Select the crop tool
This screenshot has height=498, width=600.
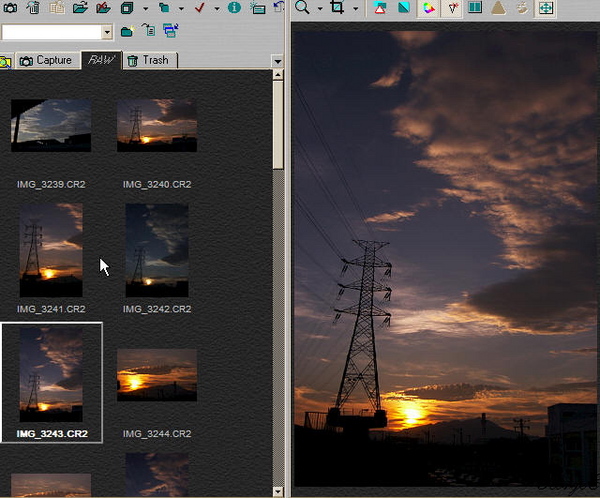point(337,7)
